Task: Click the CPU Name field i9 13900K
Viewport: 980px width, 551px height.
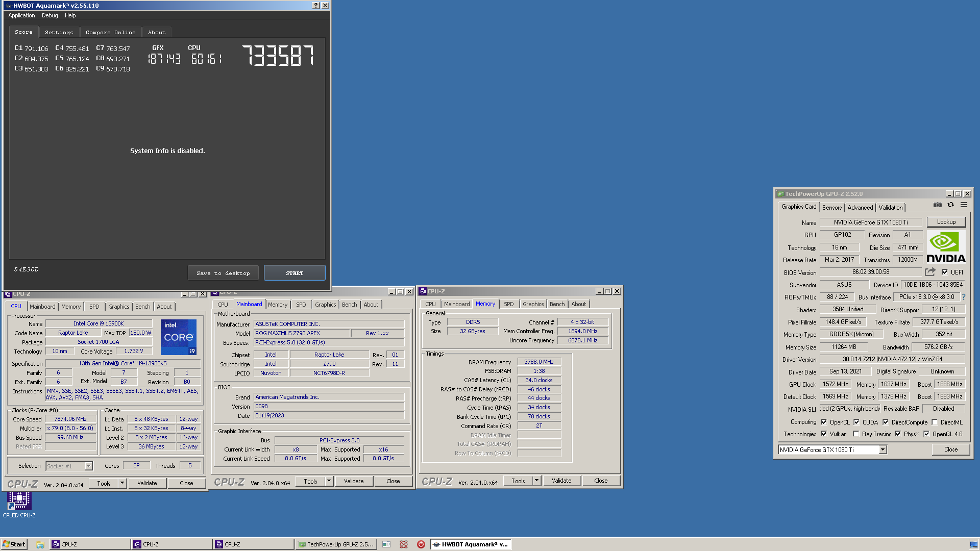Action: tap(99, 323)
